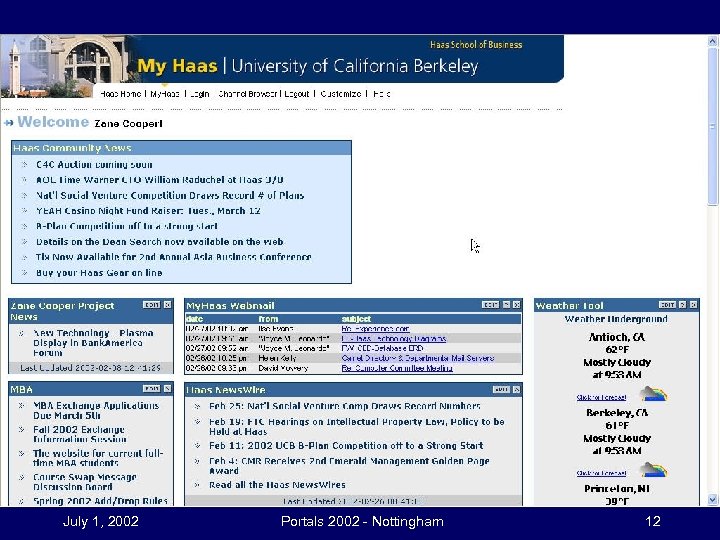Image resolution: width=720 pixels, height=540 pixels.
Task: Click the scrollbar up arrow
Action: pos(712,41)
